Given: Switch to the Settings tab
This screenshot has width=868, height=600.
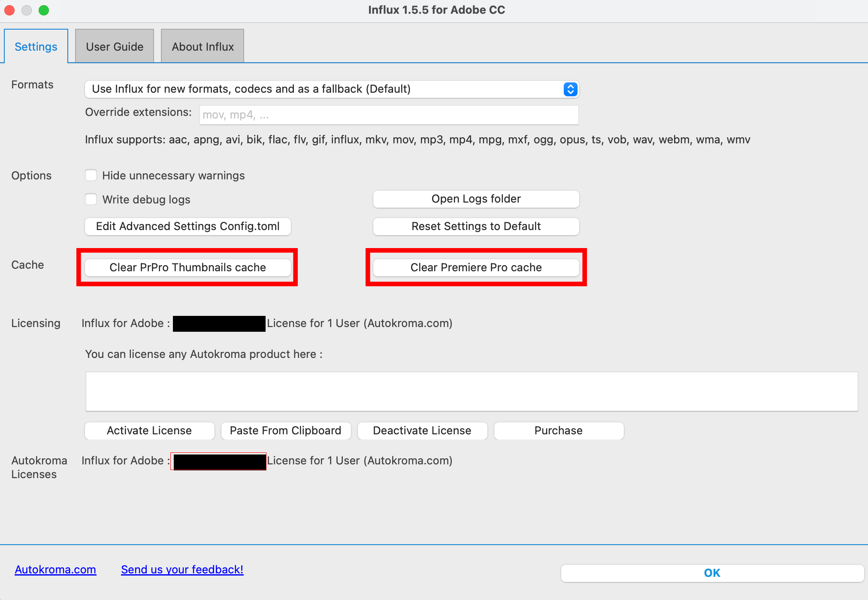Looking at the screenshot, I should [36, 46].
